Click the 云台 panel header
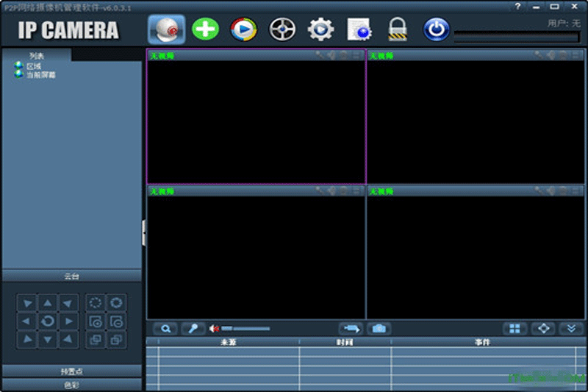Screen dimensions: 588x392 pyautogui.click(x=71, y=276)
